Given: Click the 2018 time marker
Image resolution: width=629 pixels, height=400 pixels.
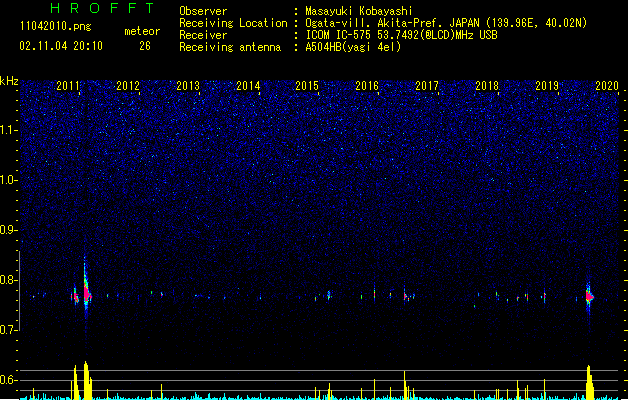Looking at the screenshot, I should tap(487, 85).
